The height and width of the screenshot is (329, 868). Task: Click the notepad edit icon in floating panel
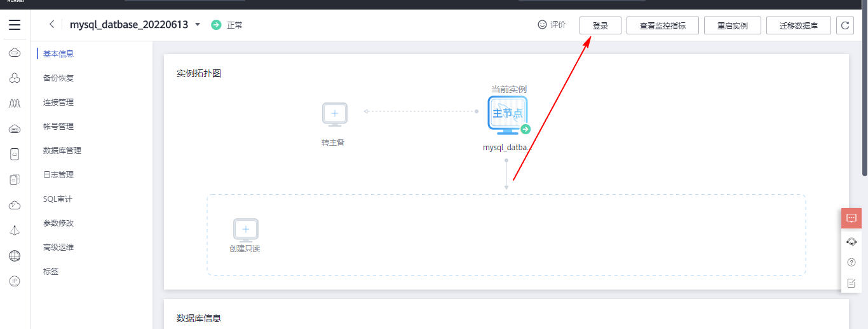point(851,283)
